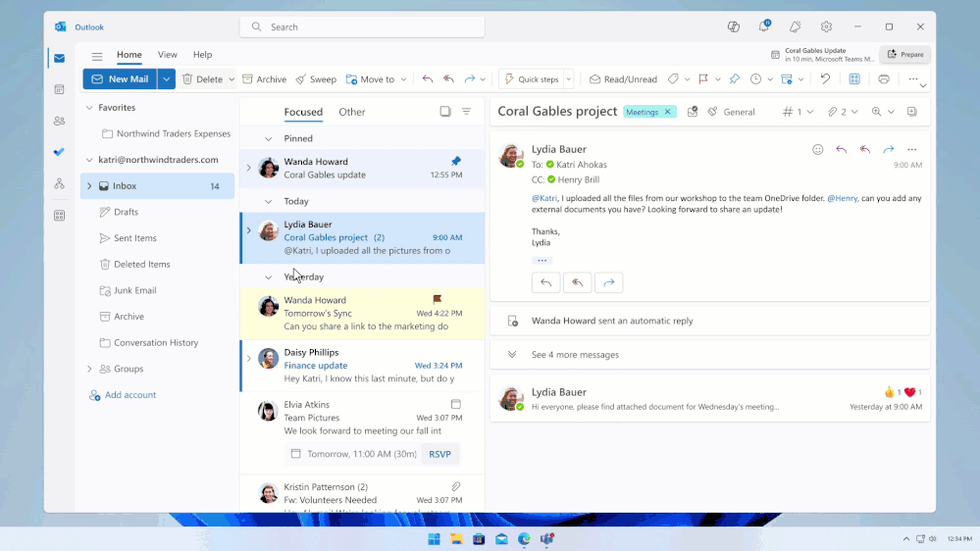Switch to the Other inbox tab

pyautogui.click(x=352, y=112)
